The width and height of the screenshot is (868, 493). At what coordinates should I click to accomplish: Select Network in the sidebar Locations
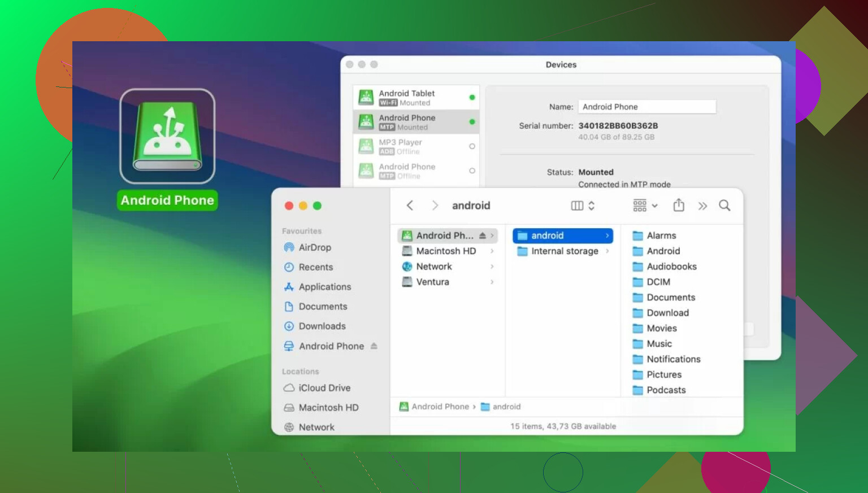(316, 427)
